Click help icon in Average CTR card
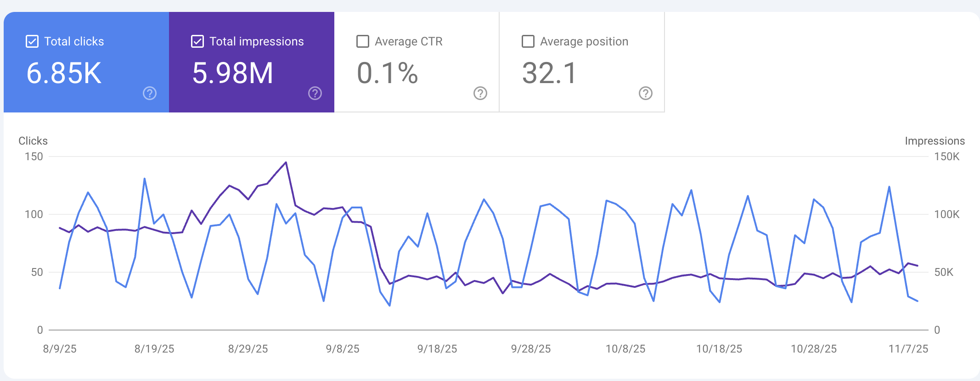 tap(480, 93)
